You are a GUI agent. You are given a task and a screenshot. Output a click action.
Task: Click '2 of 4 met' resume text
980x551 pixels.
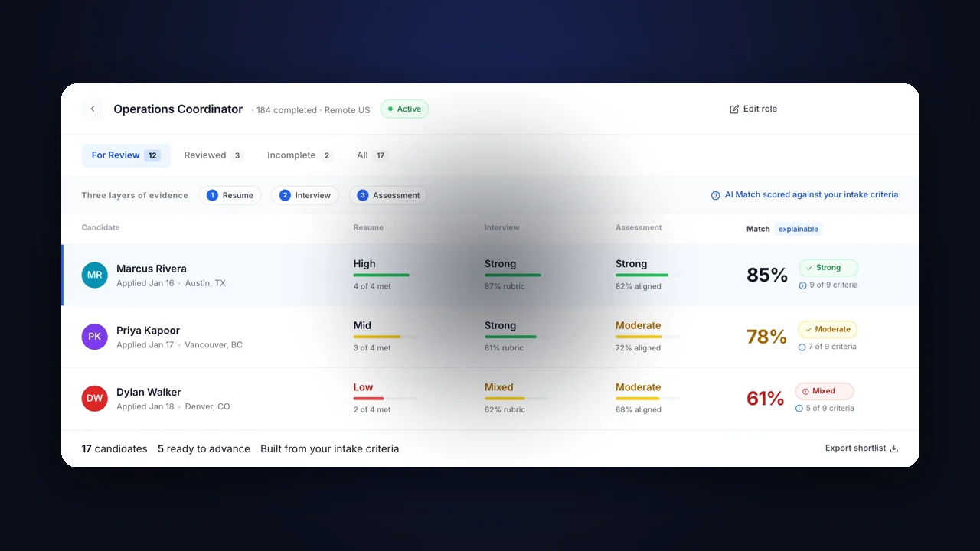tap(372, 410)
